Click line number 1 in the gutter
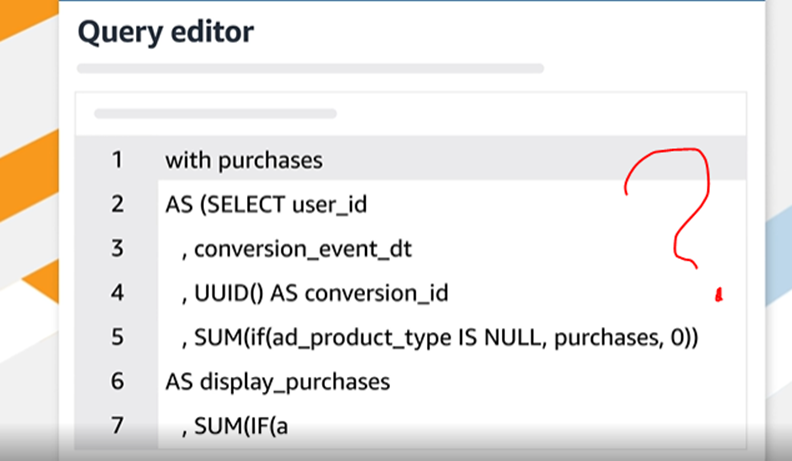This screenshot has height=461, width=792. tap(117, 159)
